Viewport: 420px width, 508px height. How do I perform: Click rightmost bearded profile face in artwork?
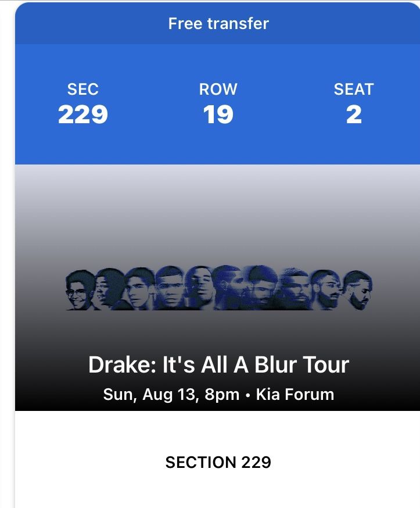coord(357,289)
